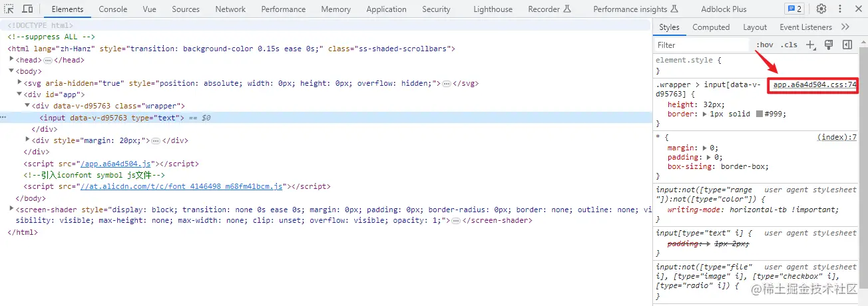Focus the styles Filter input
Viewport: 868px width, 306px height.
tap(702, 45)
